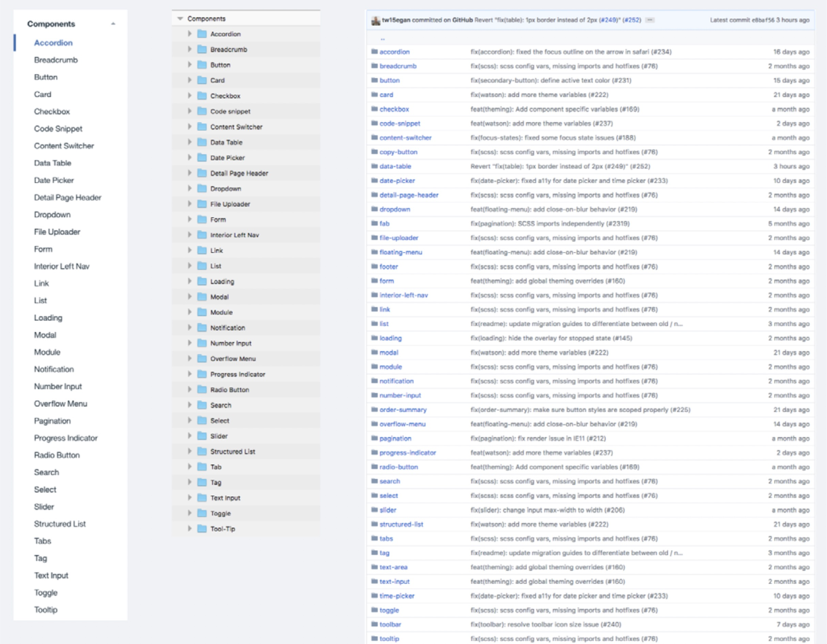Click the Code snippet folder icon
Image resolution: width=827 pixels, height=644 pixels.
202,111
